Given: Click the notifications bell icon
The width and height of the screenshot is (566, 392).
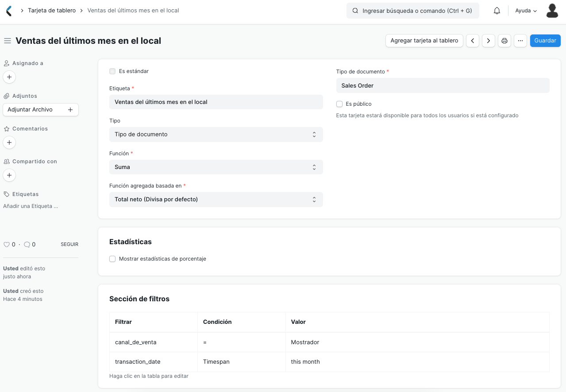Looking at the screenshot, I should tap(497, 11).
